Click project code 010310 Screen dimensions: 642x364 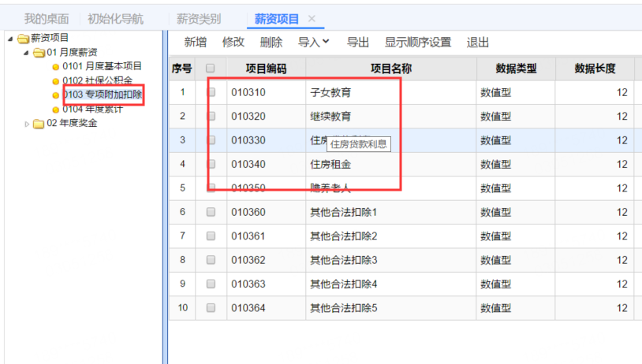(248, 92)
